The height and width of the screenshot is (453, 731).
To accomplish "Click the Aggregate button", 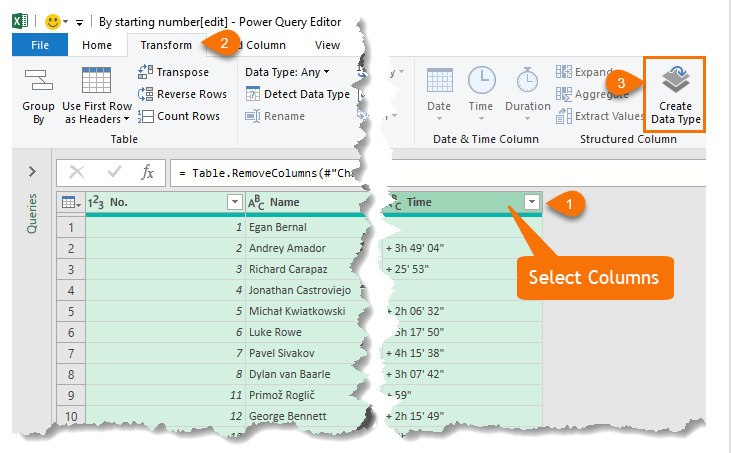I will point(592,94).
